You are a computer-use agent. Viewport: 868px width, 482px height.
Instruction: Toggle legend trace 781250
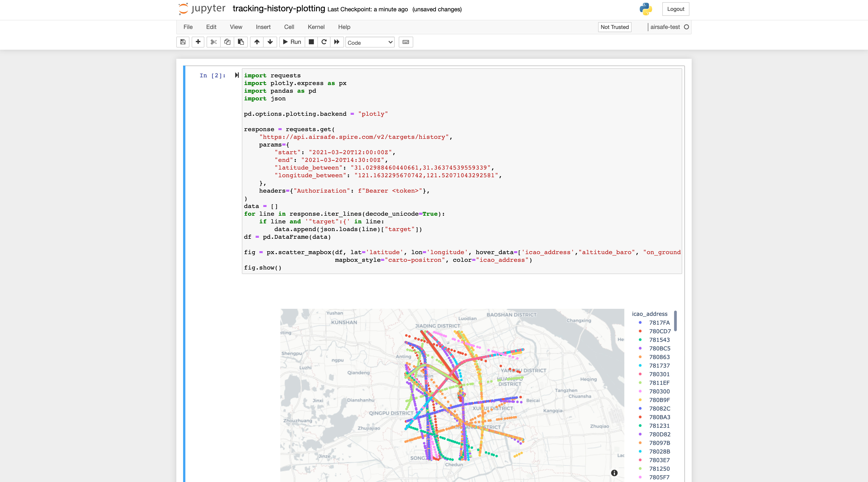point(655,469)
